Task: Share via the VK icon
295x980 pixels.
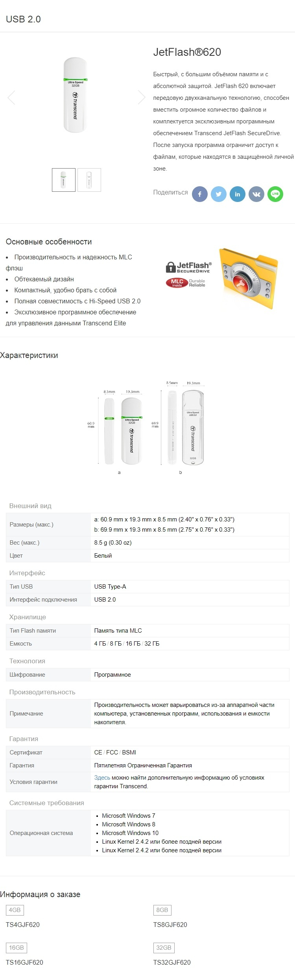Action: 256,194
